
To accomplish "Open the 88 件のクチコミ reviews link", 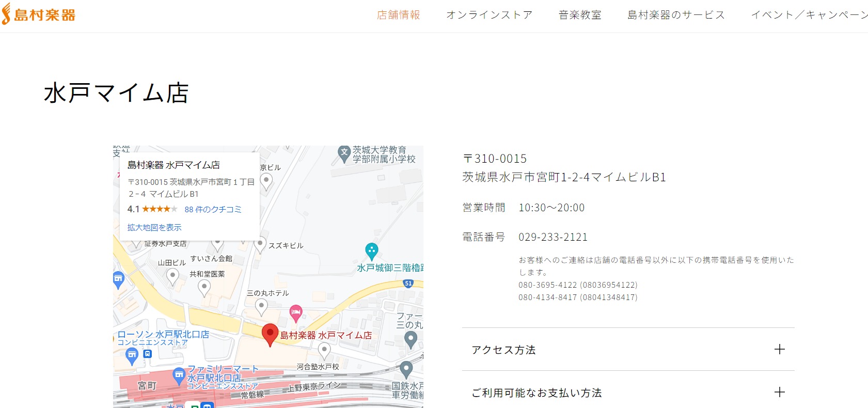I will tap(213, 209).
